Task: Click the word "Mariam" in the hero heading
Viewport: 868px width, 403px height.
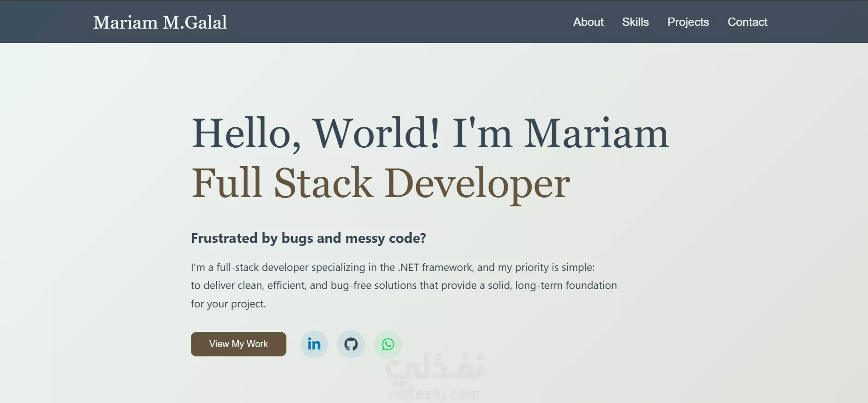Action: pyautogui.click(x=596, y=133)
